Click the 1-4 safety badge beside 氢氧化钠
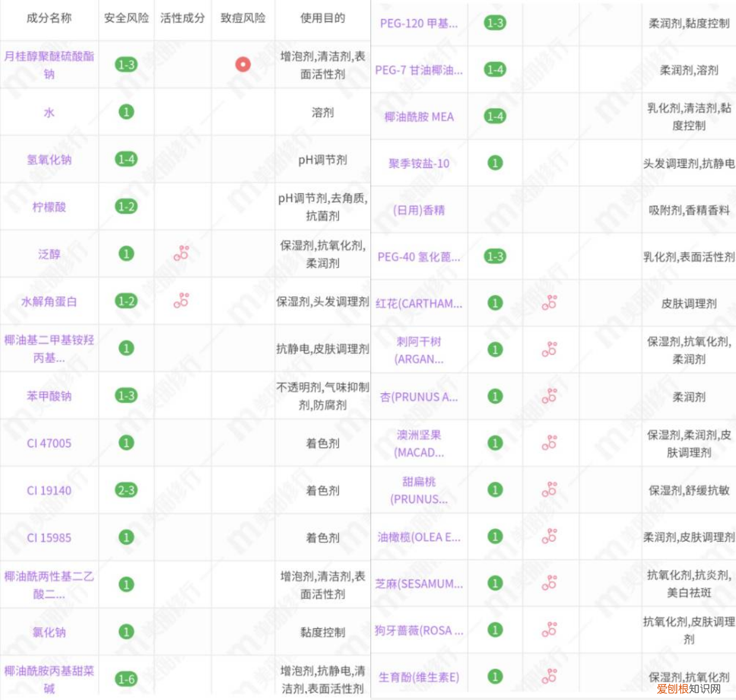The image size is (736, 700). 125,160
